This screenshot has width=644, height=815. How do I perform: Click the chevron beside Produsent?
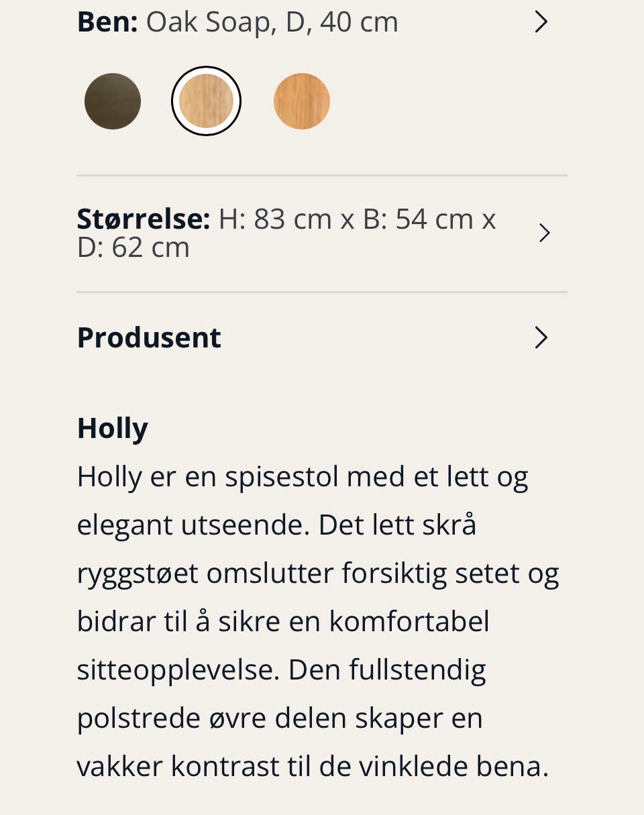[x=541, y=337]
